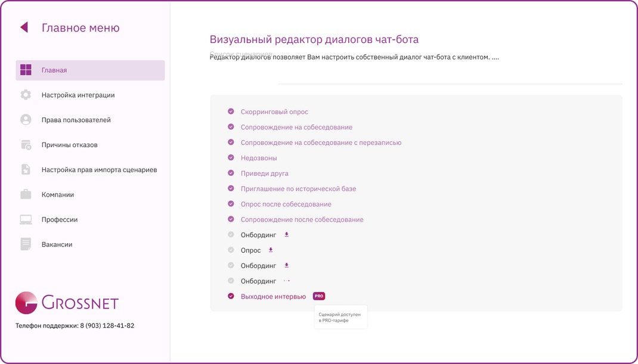Click the import file icon for Настройка прав импорта

pyautogui.click(x=26, y=170)
